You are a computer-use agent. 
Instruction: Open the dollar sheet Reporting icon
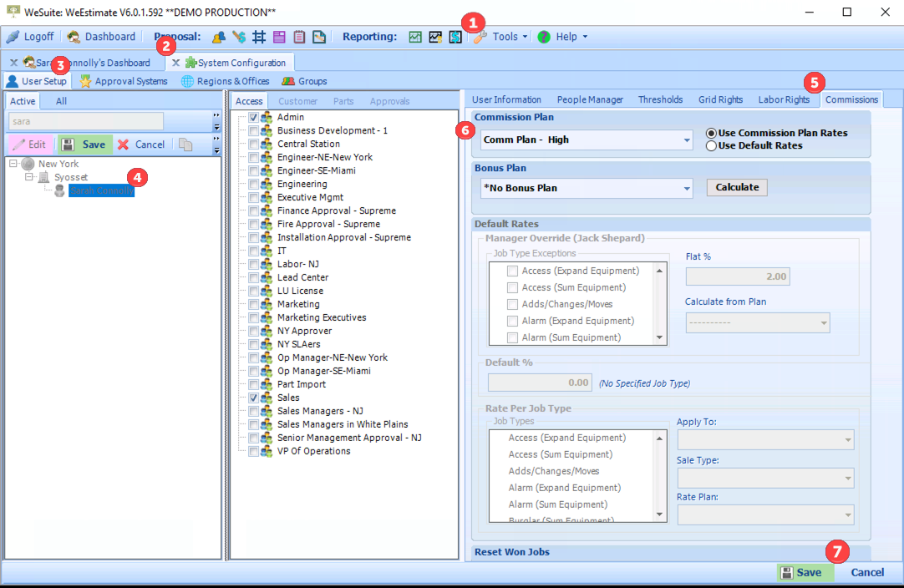pyautogui.click(x=455, y=37)
